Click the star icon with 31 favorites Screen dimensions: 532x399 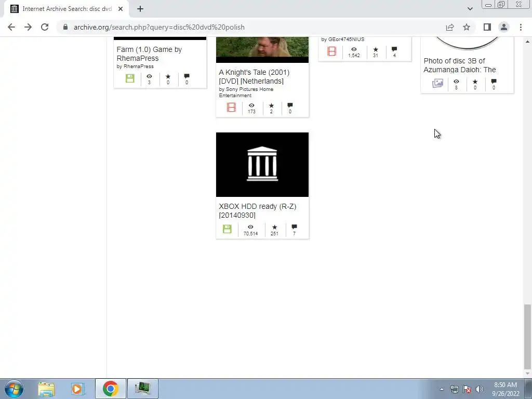(376, 49)
